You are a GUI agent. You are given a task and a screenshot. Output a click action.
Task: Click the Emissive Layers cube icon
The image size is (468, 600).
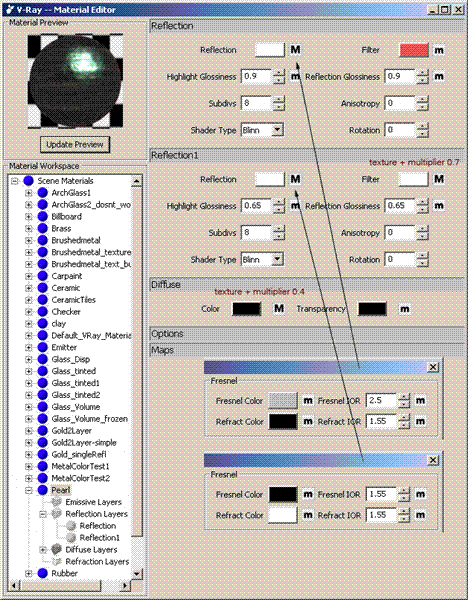point(57,502)
